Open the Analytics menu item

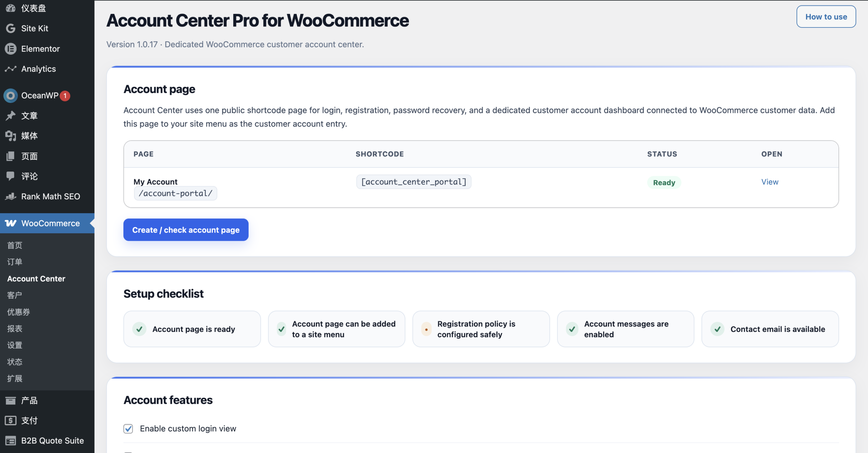click(47, 69)
